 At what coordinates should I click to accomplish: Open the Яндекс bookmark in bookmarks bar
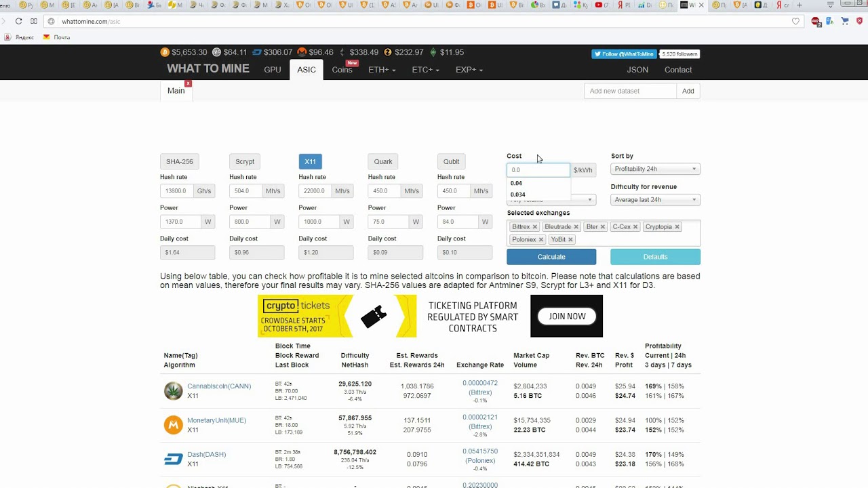19,37
